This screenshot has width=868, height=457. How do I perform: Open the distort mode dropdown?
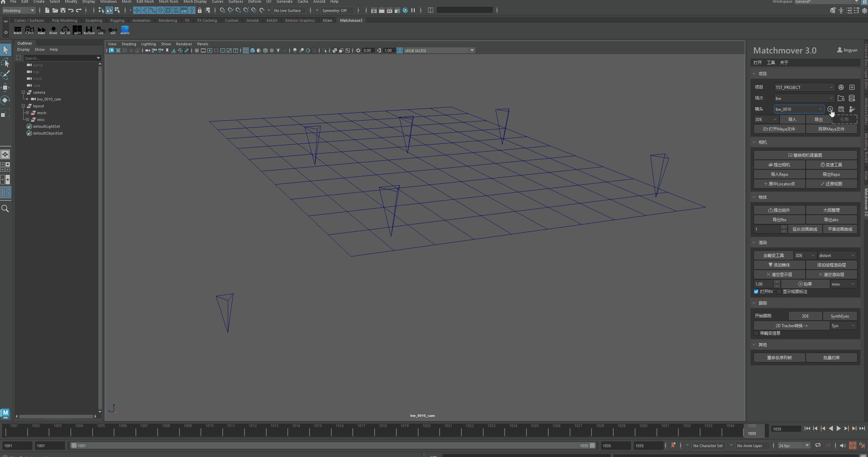tap(837, 255)
